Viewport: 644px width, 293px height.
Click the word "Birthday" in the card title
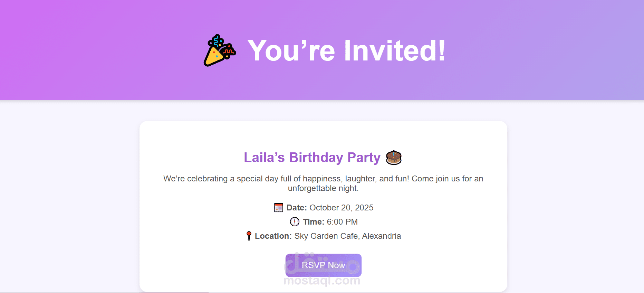316,158
